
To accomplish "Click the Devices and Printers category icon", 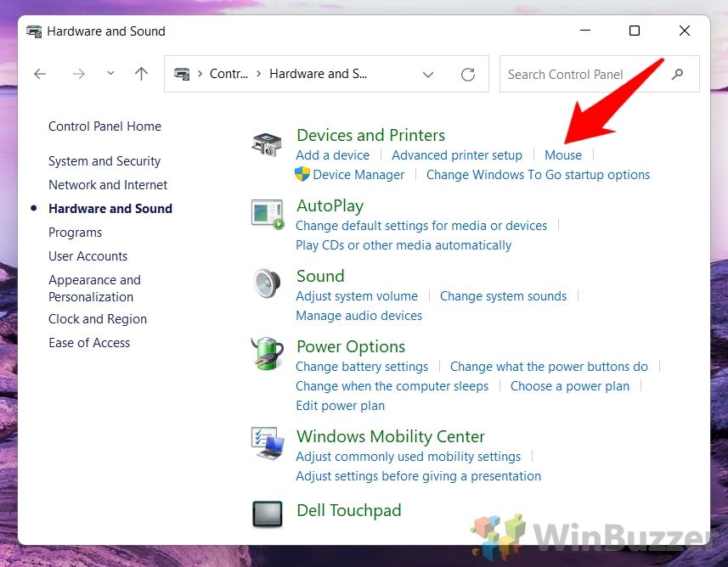I will pos(267,143).
